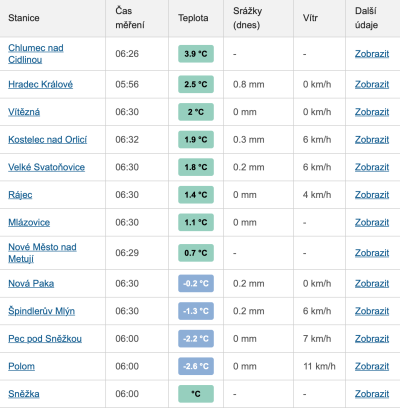Open the Vítězná station page
400x410 pixels.
coord(24,112)
